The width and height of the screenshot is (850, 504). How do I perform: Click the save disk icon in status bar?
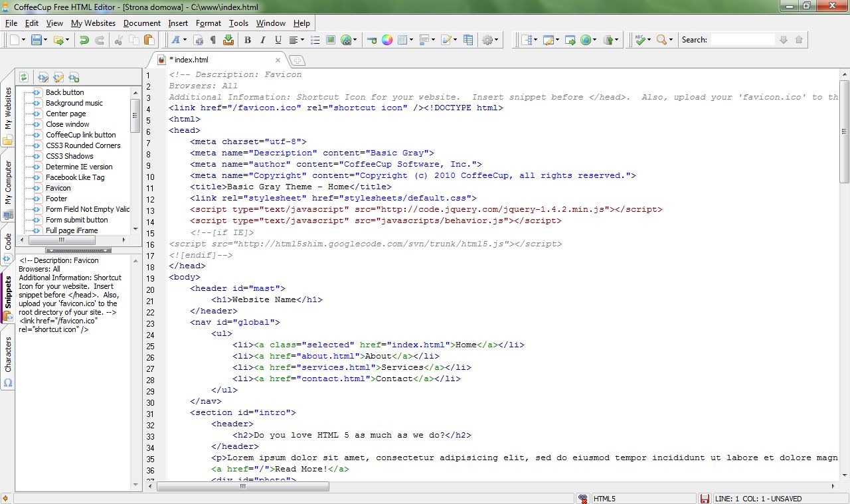(x=705, y=499)
